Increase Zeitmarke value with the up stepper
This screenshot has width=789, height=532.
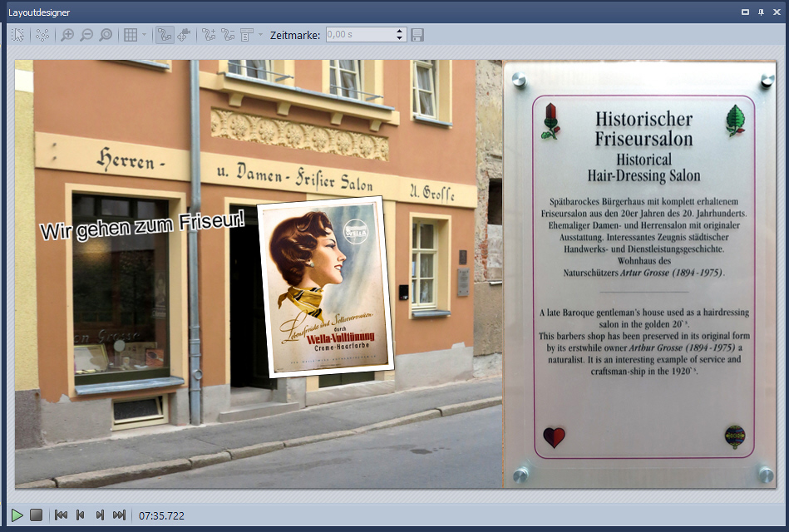coord(400,32)
